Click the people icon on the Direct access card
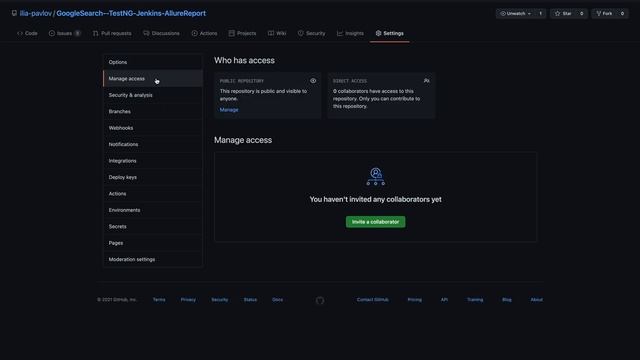 pyautogui.click(x=427, y=81)
